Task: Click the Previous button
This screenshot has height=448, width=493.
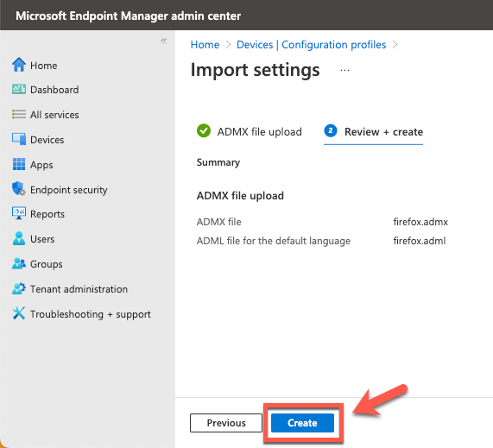Action: click(x=226, y=423)
